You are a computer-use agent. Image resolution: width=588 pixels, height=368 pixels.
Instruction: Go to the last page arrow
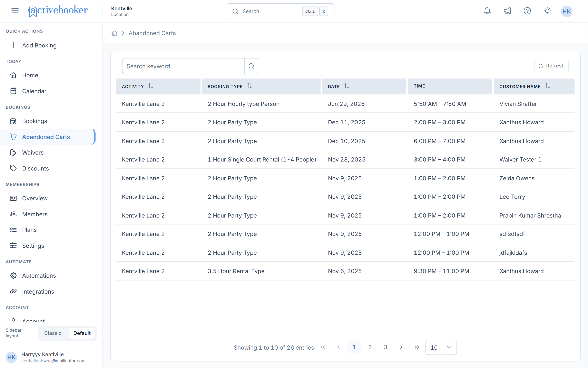click(417, 347)
